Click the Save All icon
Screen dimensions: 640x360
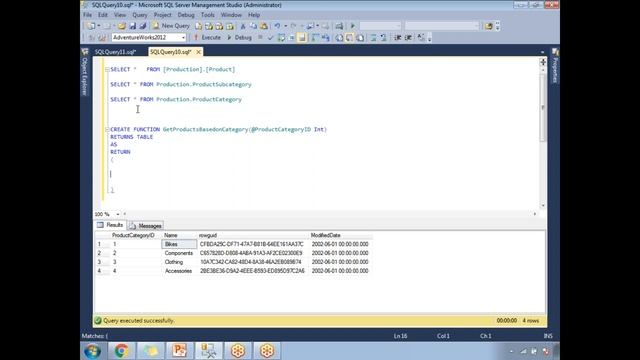(142, 26)
